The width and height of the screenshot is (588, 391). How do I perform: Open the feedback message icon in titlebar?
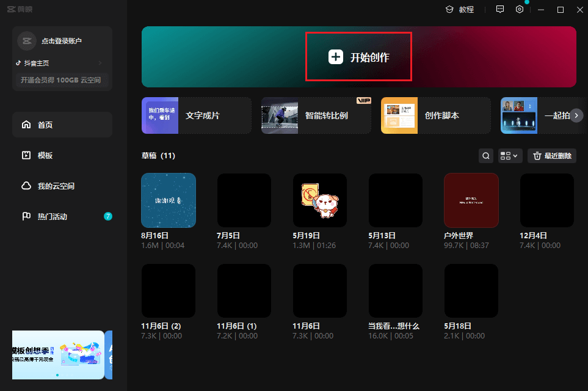coord(499,9)
